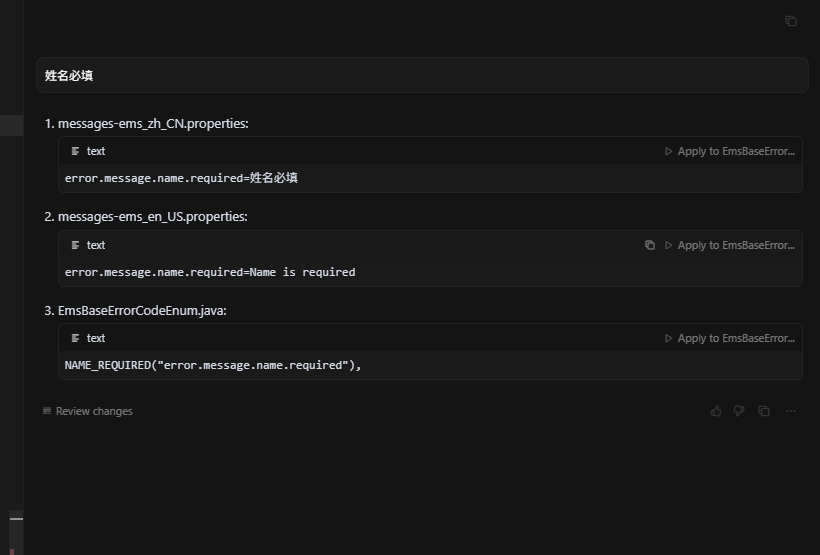Click the 'error.message.name.required=姓名必填' code line
This screenshot has height=555, width=820.
[181, 178]
